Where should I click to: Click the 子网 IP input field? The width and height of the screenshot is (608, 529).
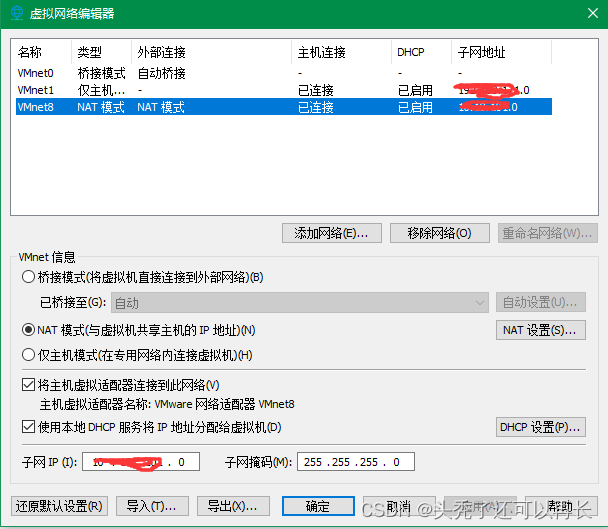point(141,462)
